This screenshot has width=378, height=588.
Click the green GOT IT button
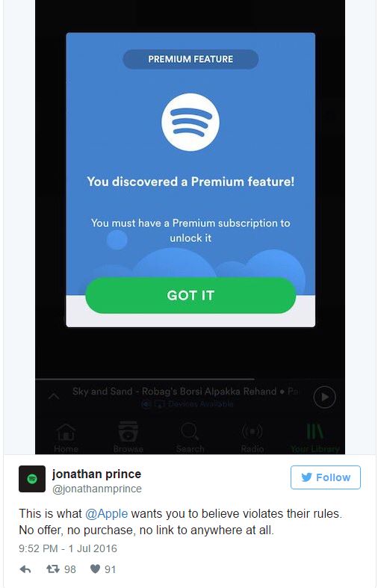tap(190, 295)
